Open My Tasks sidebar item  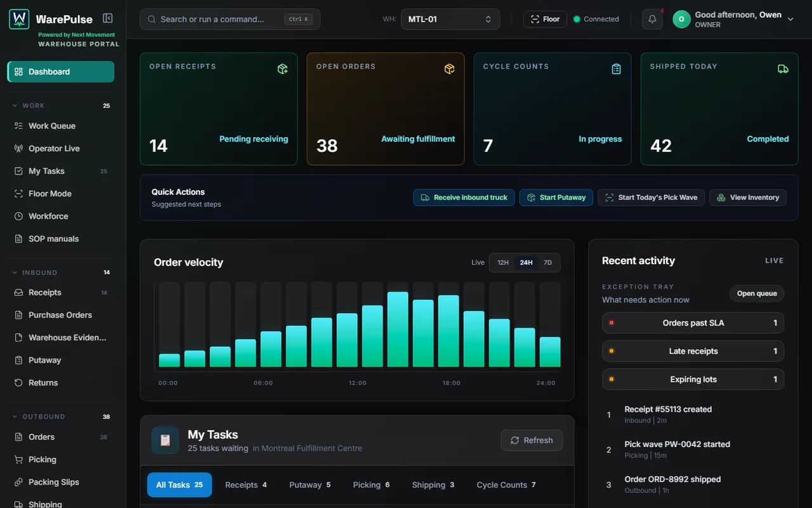click(x=61, y=171)
